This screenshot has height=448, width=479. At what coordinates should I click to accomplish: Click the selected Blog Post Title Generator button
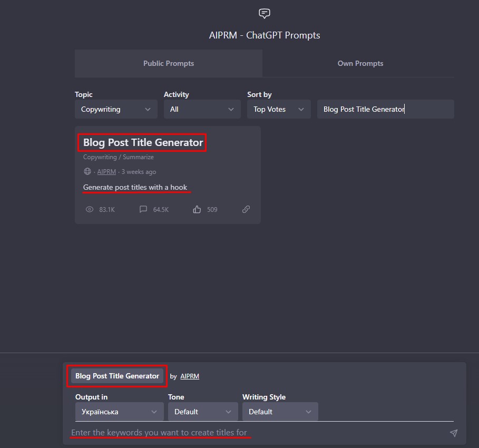click(x=118, y=376)
